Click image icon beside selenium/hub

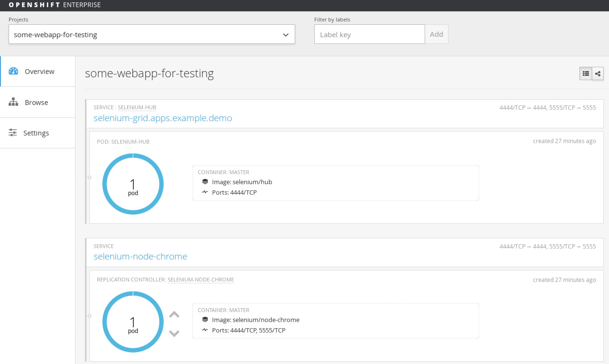click(205, 182)
